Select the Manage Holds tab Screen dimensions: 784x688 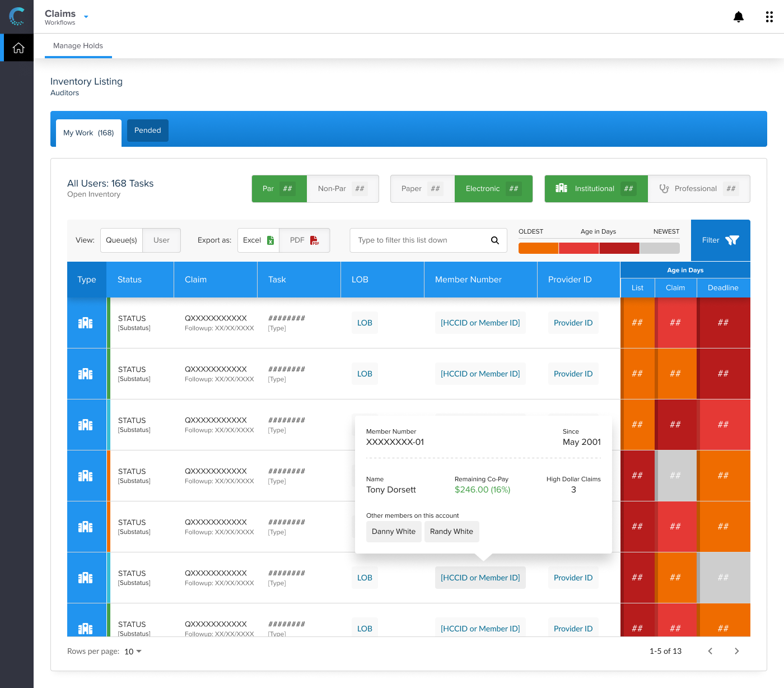(x=78, y=46)
